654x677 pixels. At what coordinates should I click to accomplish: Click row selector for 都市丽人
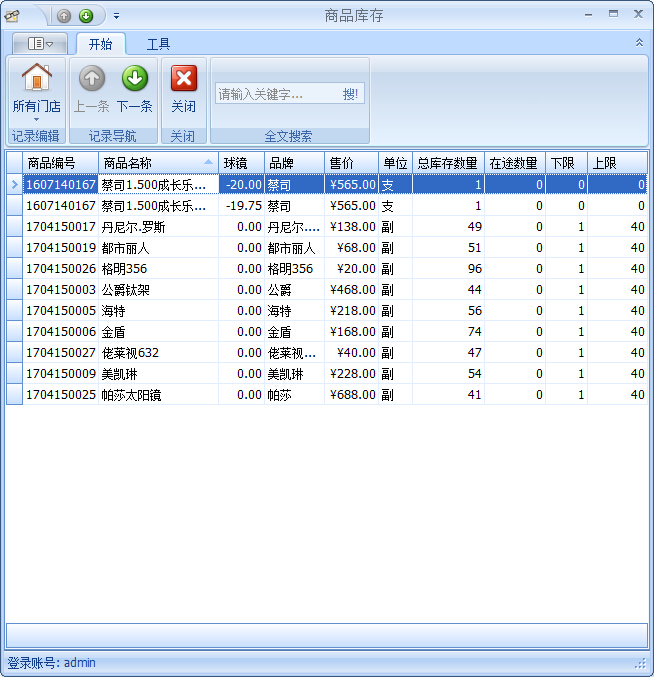14,248
